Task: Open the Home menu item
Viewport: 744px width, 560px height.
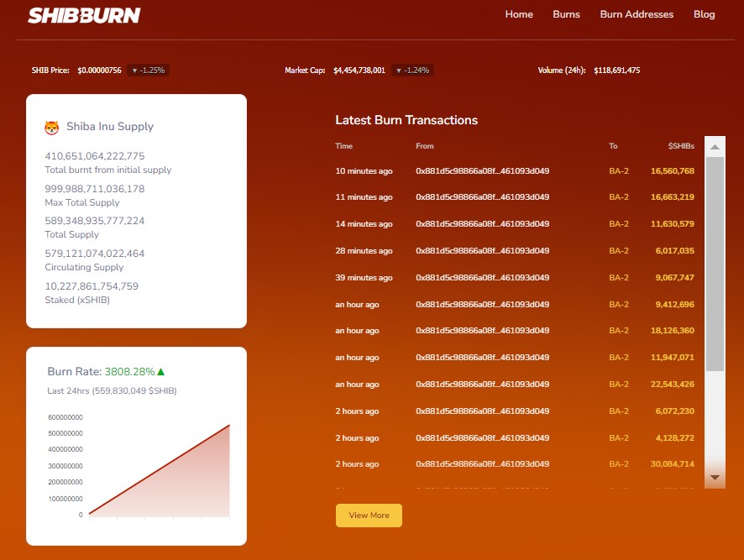Action: [x=519, y=14]
